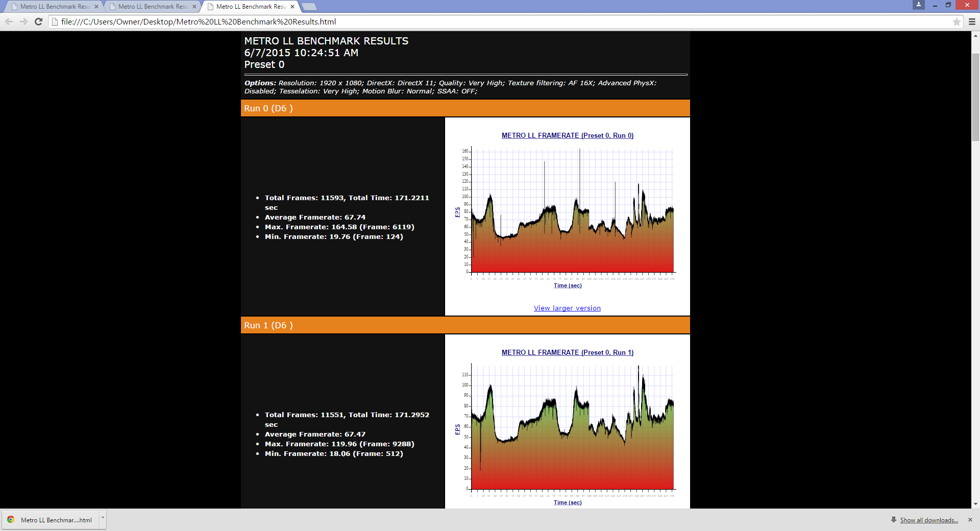Open the Show all downloads link
Screen dimensions: 980x531
[x=929, y=520]
